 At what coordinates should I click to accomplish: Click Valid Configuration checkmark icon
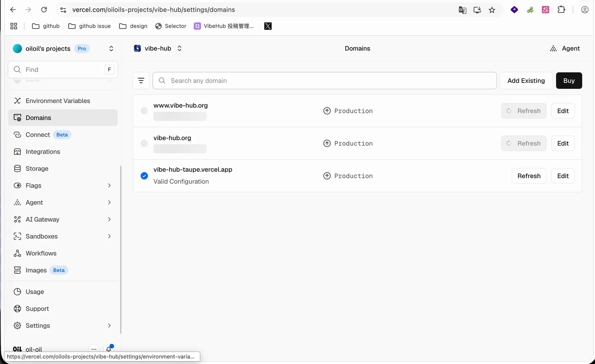(x=144, y=176)
